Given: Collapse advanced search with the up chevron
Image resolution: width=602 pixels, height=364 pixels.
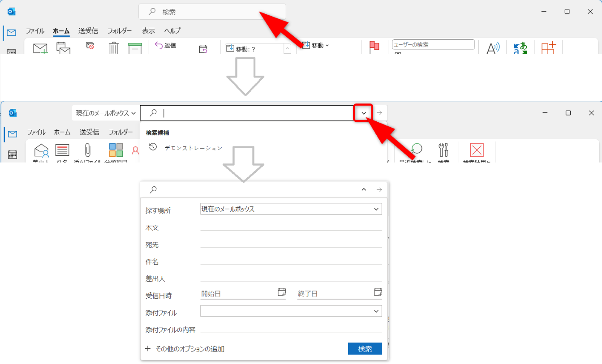Looking at the screenshot, I should coord(364,190).
